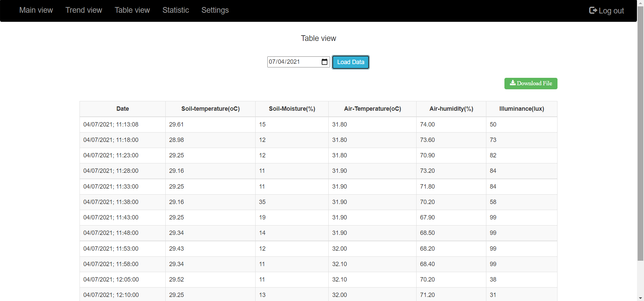Screen dimensions: 644x301
Task: Click illuminance value 58
Action: 493,202
